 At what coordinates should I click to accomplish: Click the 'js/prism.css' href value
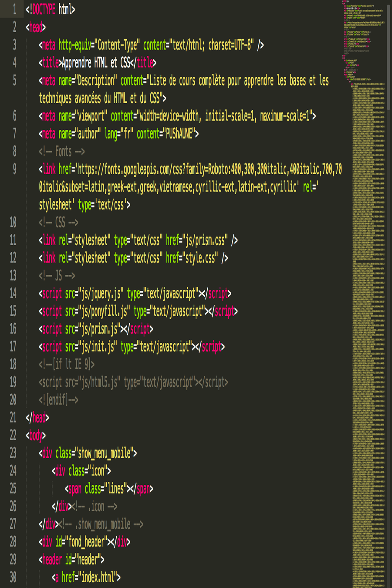(205, 240)
